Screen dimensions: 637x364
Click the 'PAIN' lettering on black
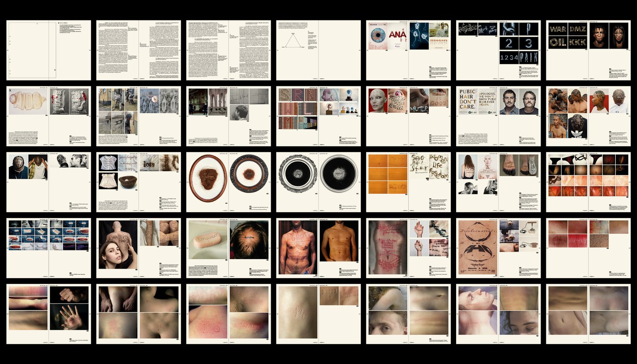pos(529,57)
